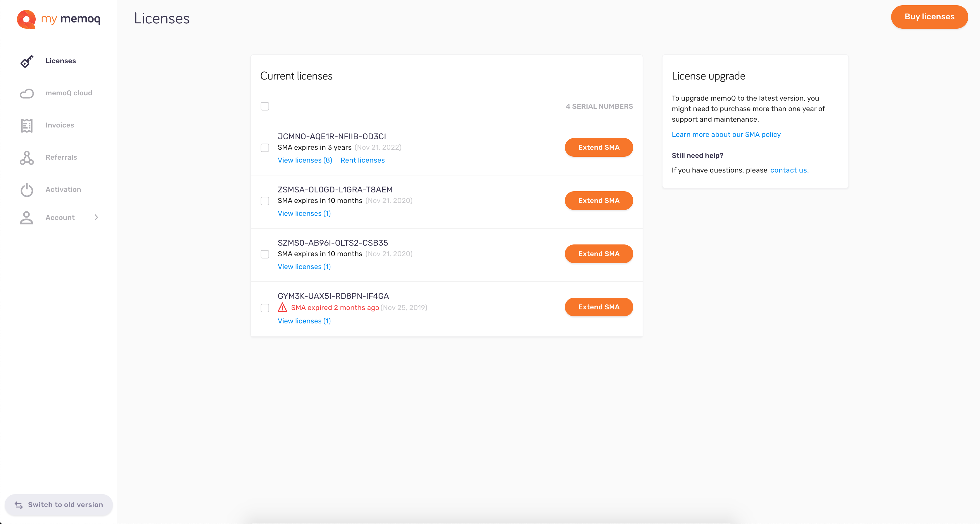This screenshot has height=524, width=980.
Task: Tick the SZMS0-AB96I checkbox
Action: pyautogui.click(x=265, y=254)
